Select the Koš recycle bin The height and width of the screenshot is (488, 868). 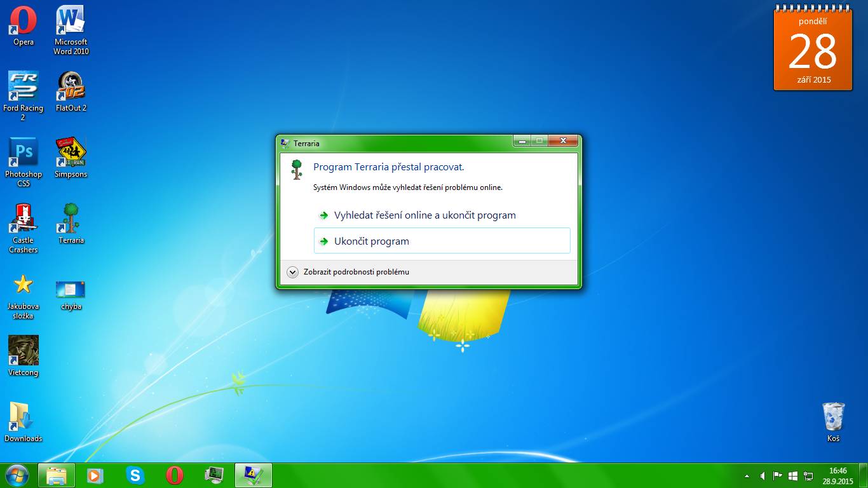coord(833,422)
